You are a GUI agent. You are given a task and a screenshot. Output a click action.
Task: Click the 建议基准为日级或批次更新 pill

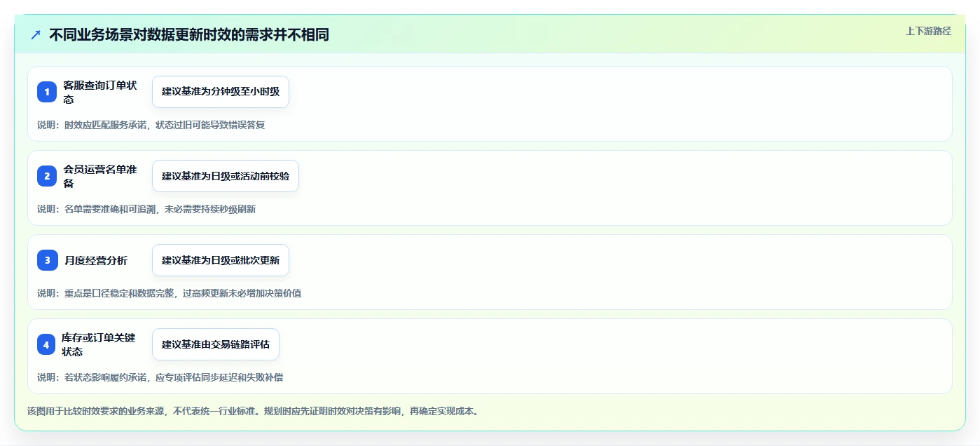(221, 260)
